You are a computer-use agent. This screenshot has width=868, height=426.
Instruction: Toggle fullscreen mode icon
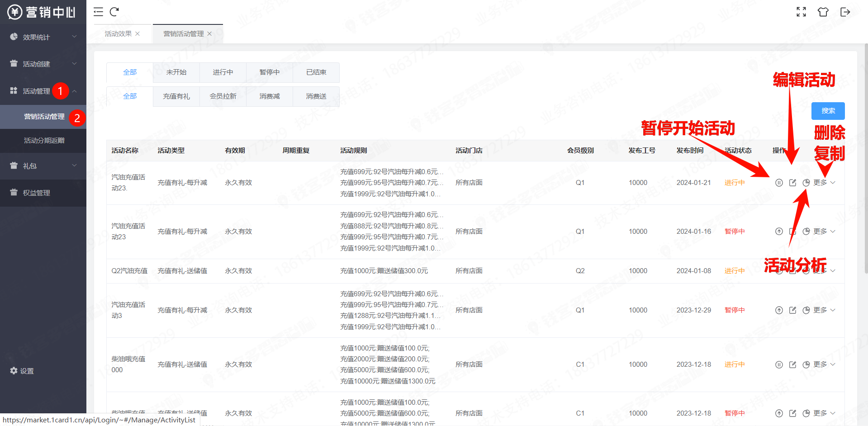pos(801,12)
